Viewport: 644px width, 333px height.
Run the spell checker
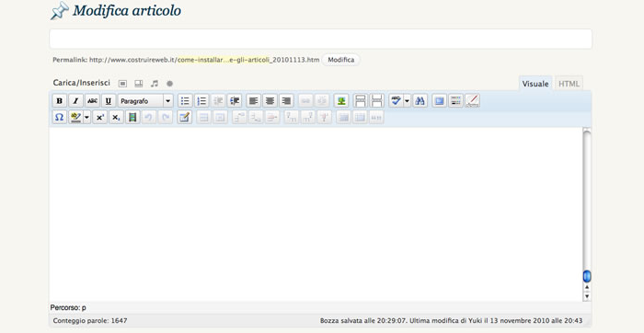pos(396,100)
